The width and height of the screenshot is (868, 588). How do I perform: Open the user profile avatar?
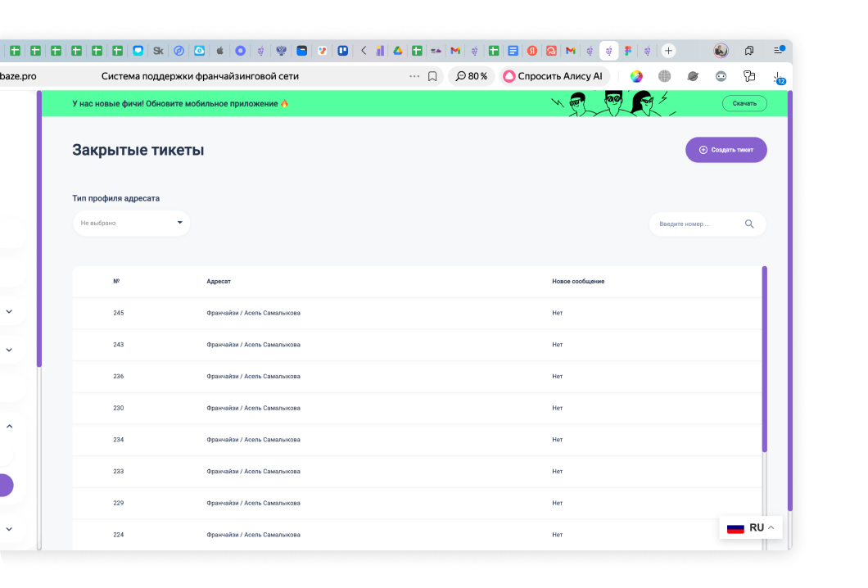pos(721,51)
